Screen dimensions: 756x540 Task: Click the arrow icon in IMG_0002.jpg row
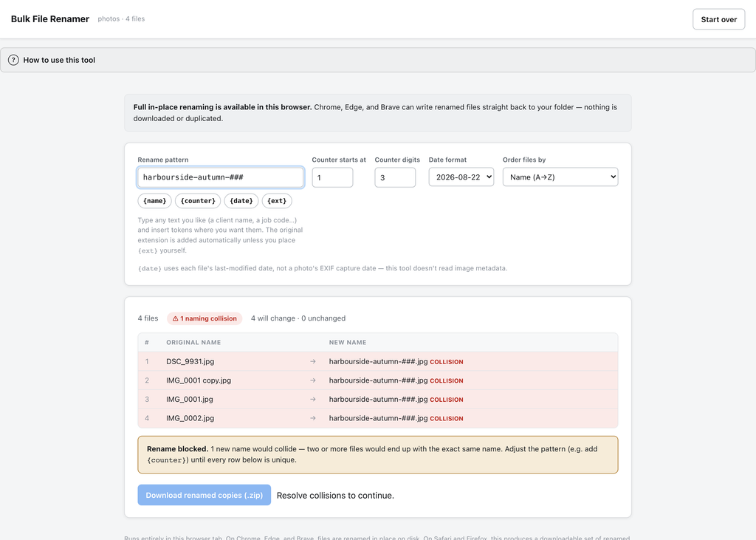tap(313, 418)
